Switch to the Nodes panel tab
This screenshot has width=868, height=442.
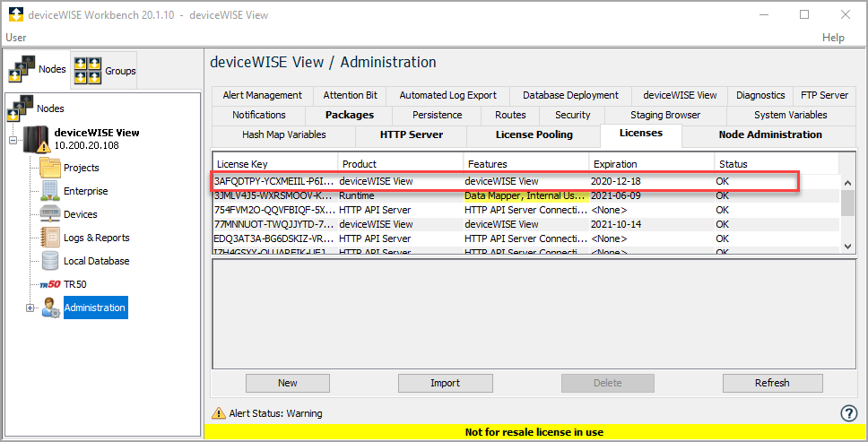38,69
